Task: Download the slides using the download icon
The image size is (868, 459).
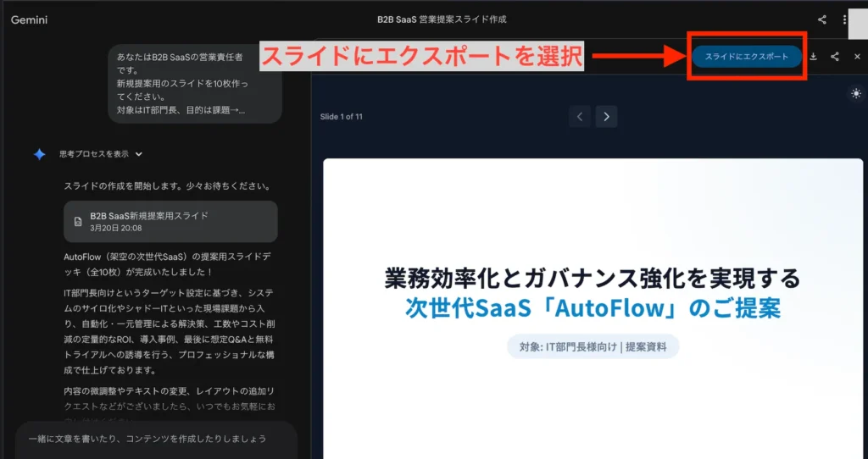Action: click(813, 57)
